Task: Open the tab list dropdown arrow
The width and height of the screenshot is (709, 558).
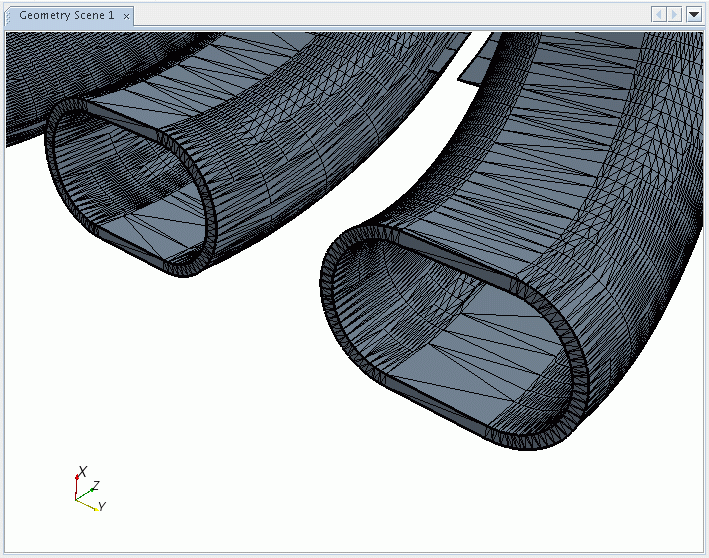Action: [x=694, y=14]
